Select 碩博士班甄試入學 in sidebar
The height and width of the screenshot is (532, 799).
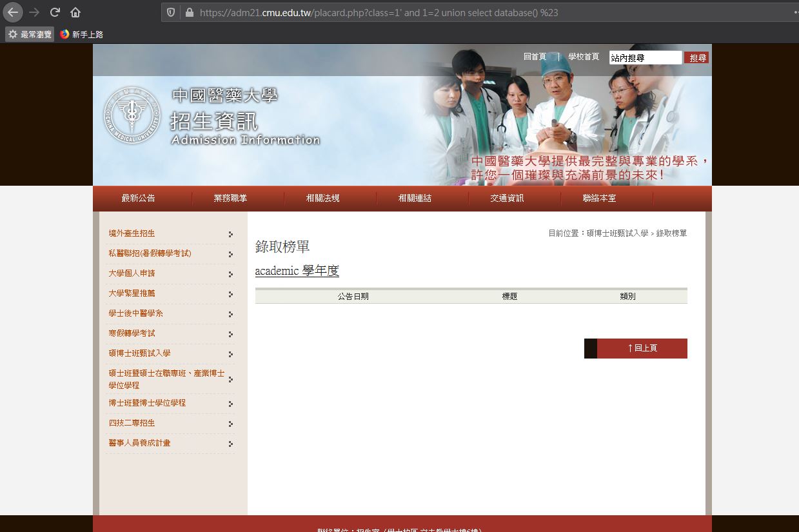(x=139, y=353)
